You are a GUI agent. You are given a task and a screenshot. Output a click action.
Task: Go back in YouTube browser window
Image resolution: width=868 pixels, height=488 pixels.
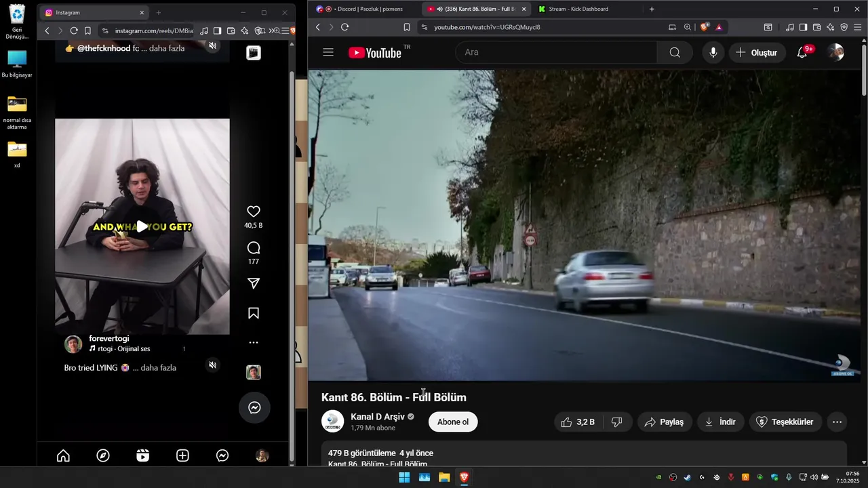click(x=317, y=27)
